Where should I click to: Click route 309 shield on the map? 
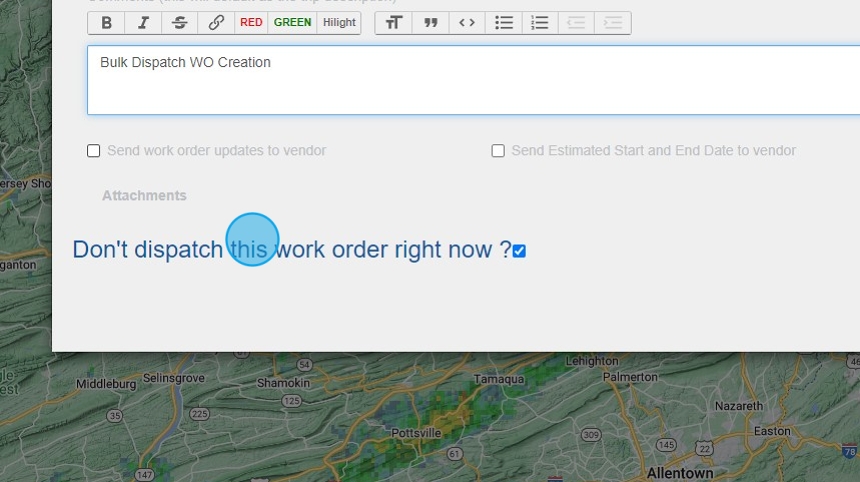[x=591, y=435]
